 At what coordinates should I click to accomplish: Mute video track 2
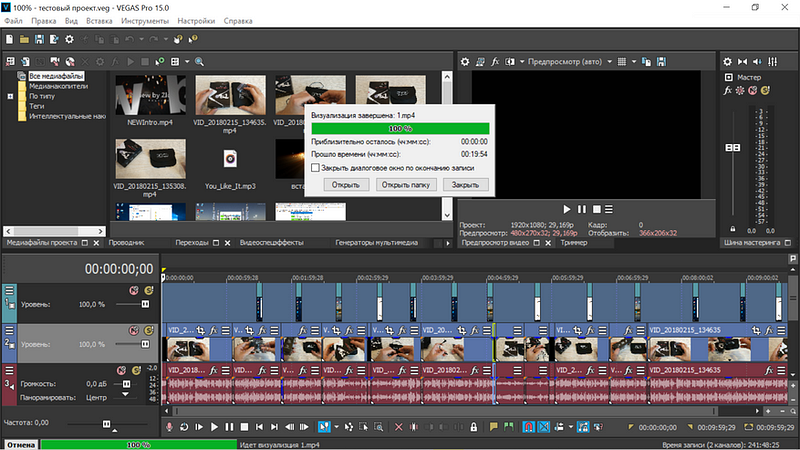[134, 331]
